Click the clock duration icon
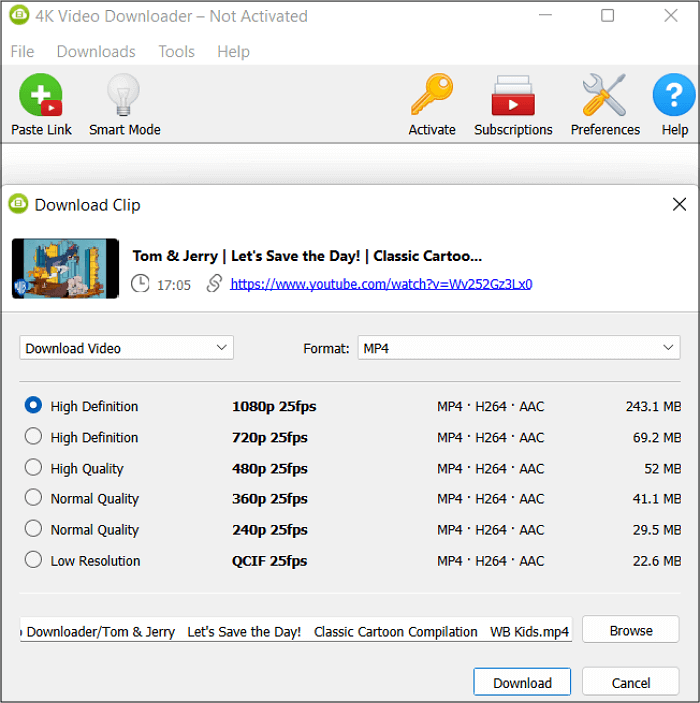This screenshot has width=700, height=703. coord(140,284)
